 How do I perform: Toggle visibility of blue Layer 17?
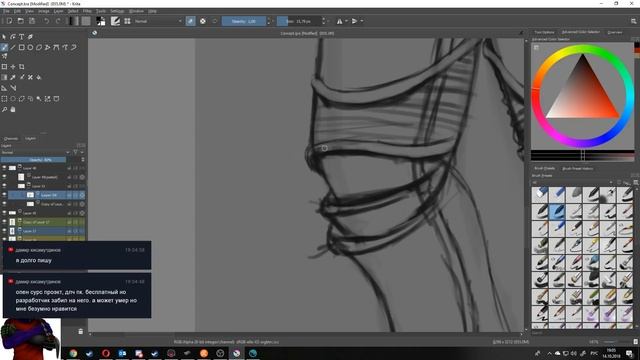click(4, 231)
